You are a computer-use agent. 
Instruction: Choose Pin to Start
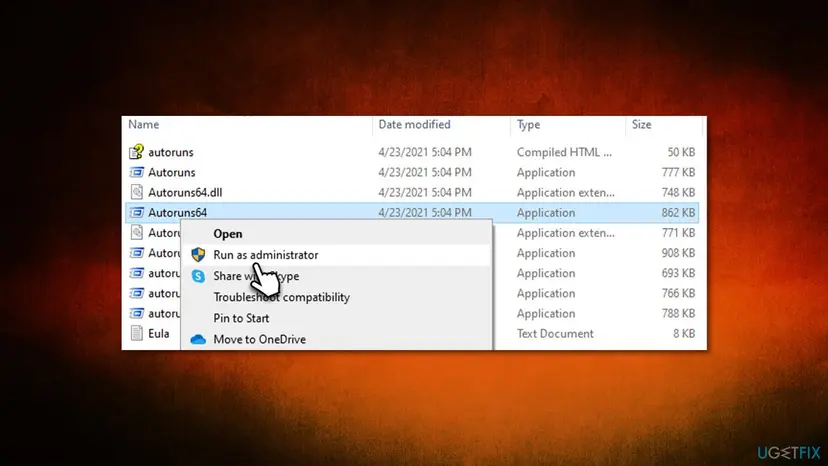tap(336, 318)
